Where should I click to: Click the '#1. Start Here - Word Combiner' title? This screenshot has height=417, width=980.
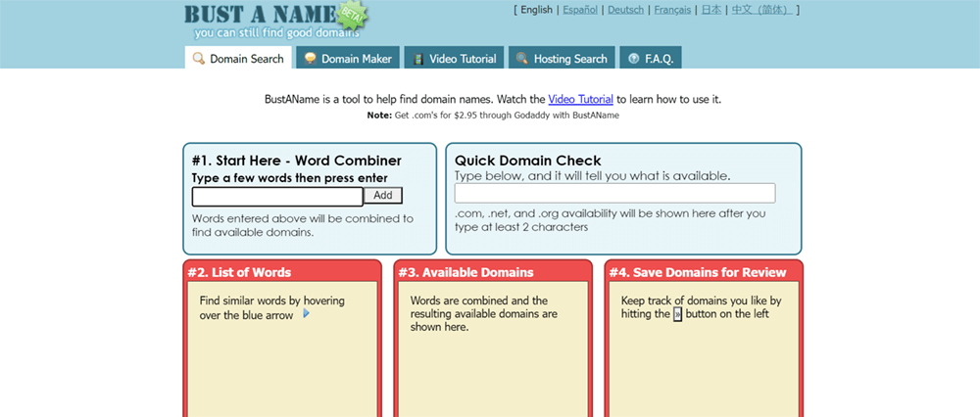tap(296, 161)
